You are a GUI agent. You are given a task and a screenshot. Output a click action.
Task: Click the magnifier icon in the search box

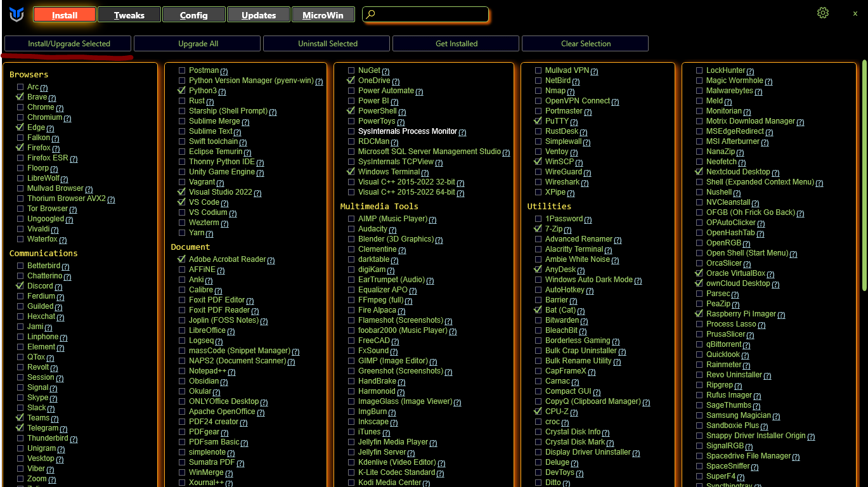coord(371,15)
